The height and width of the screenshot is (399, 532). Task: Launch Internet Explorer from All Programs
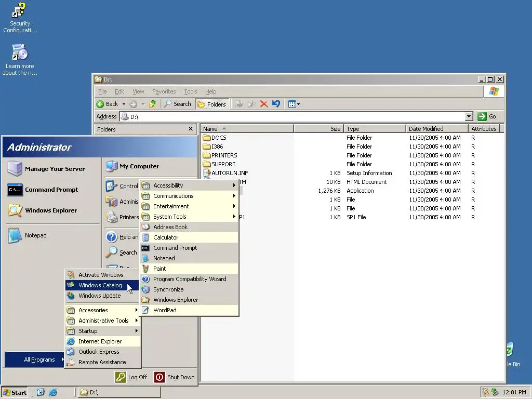(x=102, y=341)
